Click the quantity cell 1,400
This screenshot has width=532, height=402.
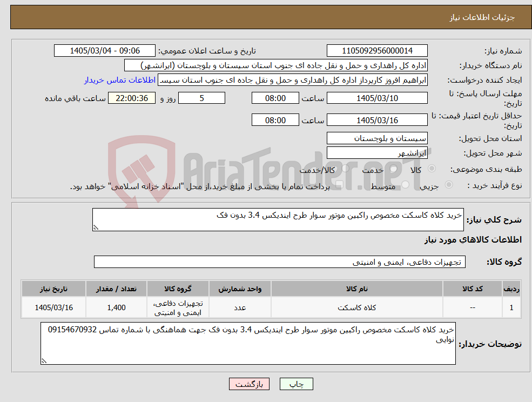116,307
